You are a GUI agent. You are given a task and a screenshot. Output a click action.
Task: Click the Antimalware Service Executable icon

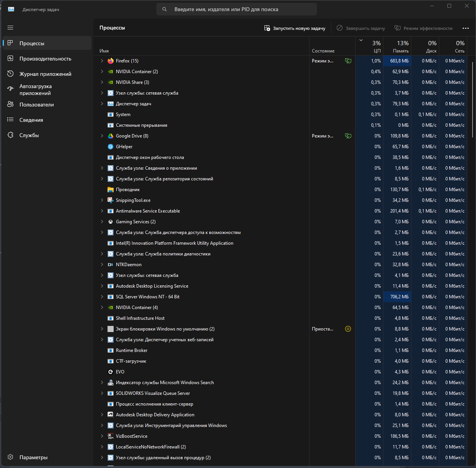(x=111, y=211)
